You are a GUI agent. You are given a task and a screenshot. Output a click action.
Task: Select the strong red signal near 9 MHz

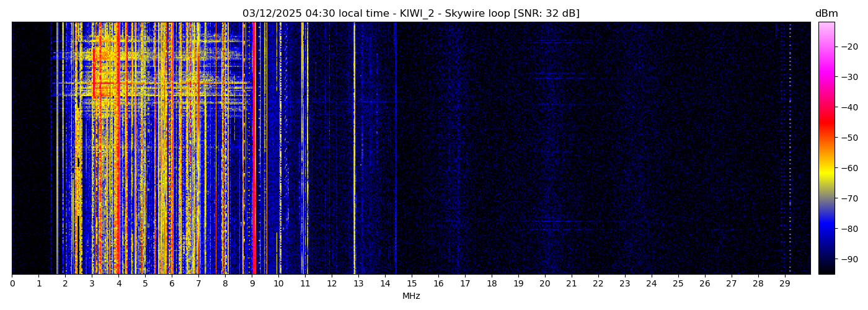click(254, 149)
